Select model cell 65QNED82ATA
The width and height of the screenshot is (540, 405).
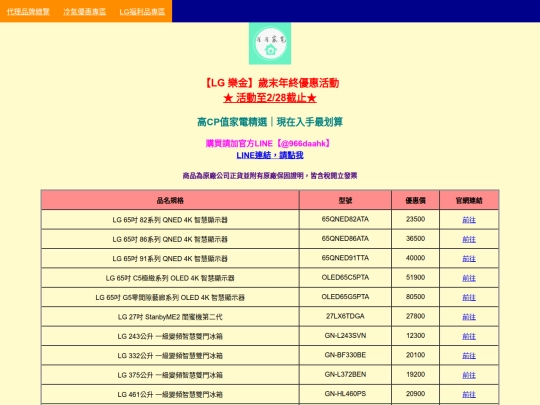point(345,219)
